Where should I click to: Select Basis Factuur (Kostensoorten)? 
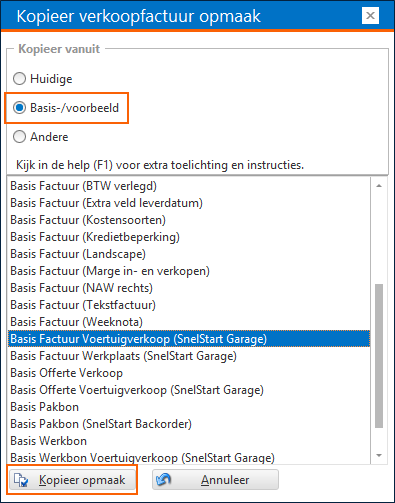(189, 220)
